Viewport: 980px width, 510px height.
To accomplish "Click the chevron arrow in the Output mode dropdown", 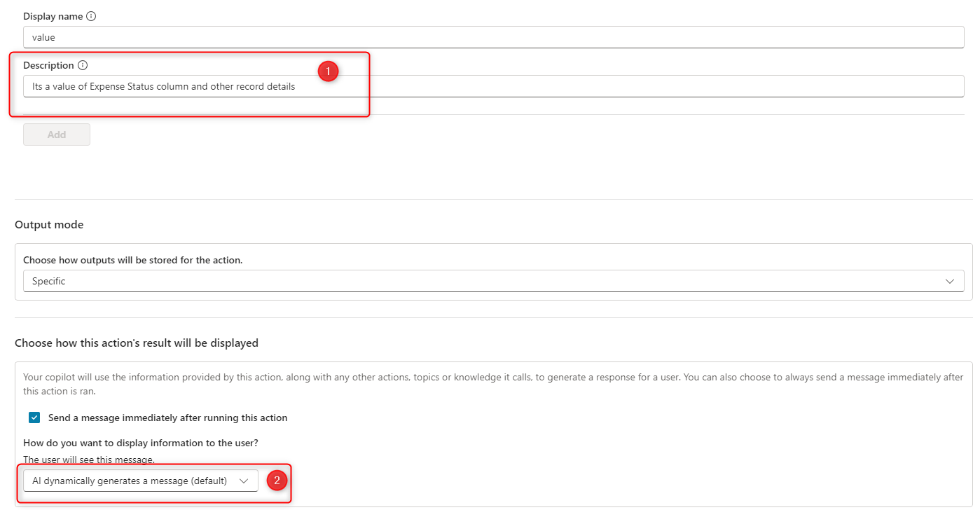I will point(950,281).
